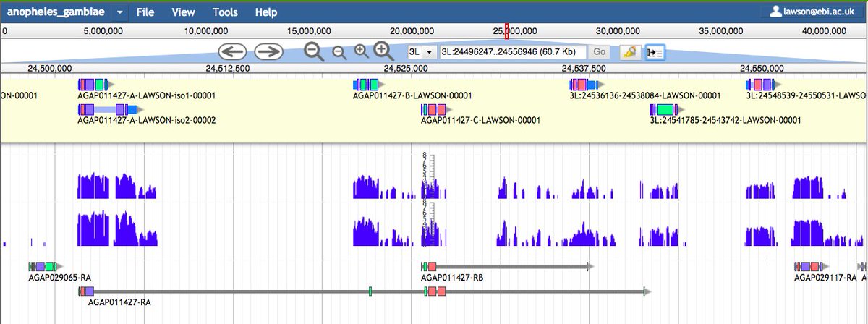Click the 24,512,500 ruler label
The image size is (868, 324).
tap(229, 68)
